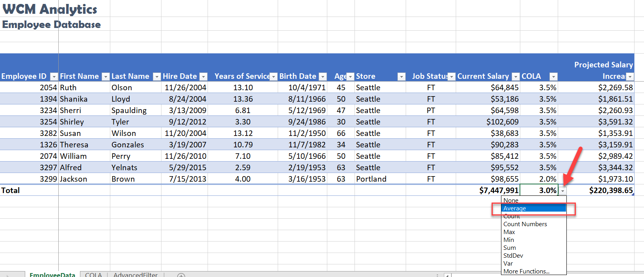This screenshot has width=644, height=277.
Task: Click the hire date cell 9/12/2012
Action: coord(184,122)
